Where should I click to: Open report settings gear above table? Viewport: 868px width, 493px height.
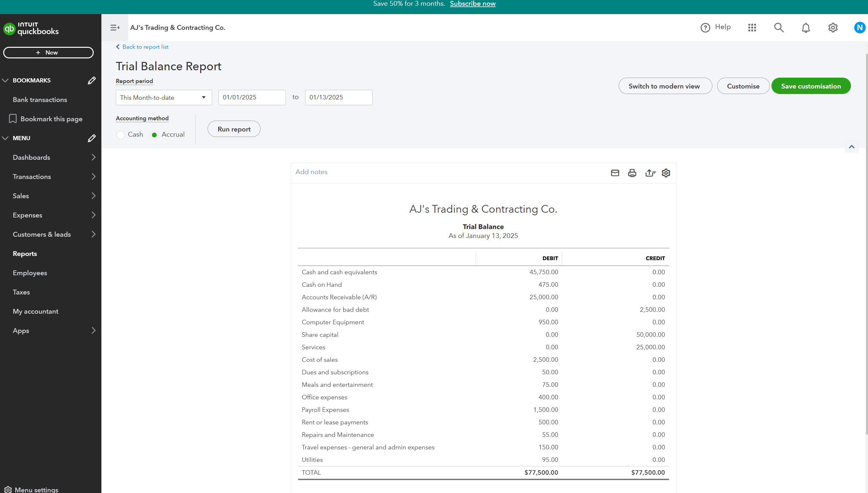(666, 173)
